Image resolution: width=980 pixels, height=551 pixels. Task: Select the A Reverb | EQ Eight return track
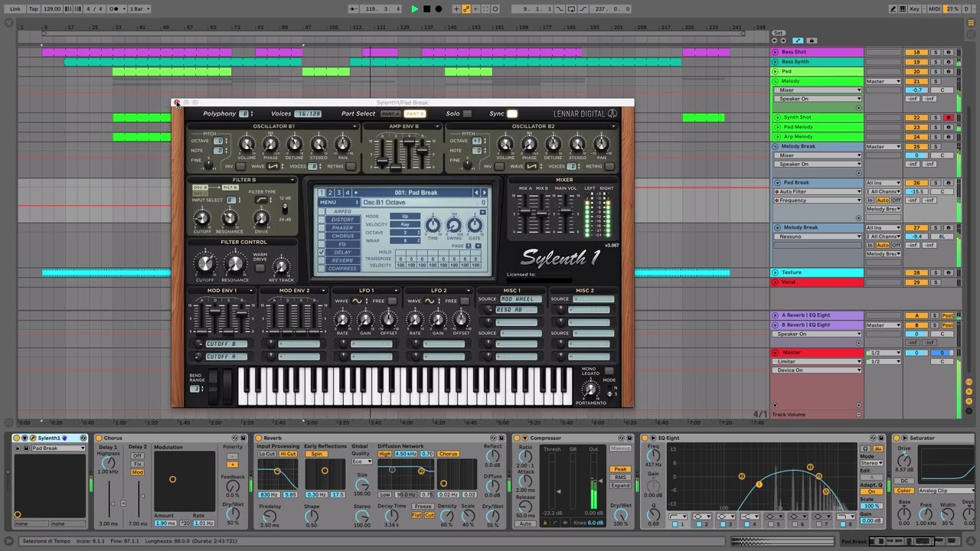tap(805, 315)
